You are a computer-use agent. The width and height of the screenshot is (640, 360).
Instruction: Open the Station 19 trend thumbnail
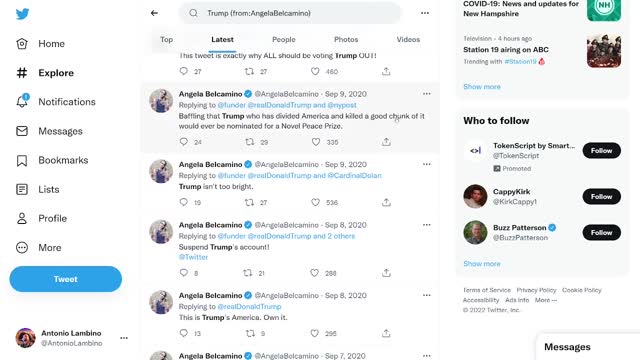[604, 51]
